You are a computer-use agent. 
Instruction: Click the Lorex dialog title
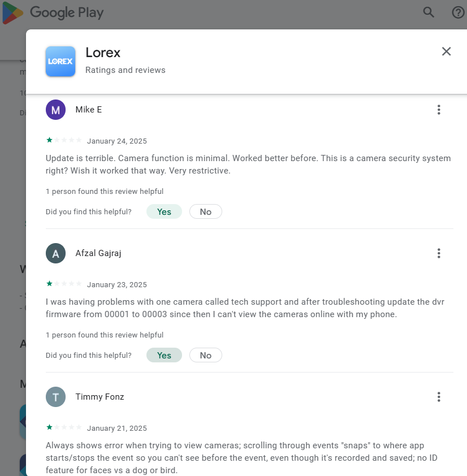tap(103, 53)
